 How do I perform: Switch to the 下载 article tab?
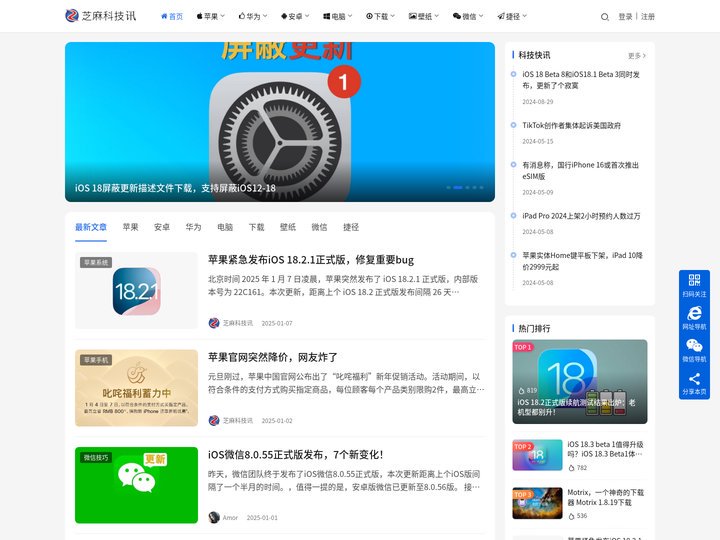point(256,227)
